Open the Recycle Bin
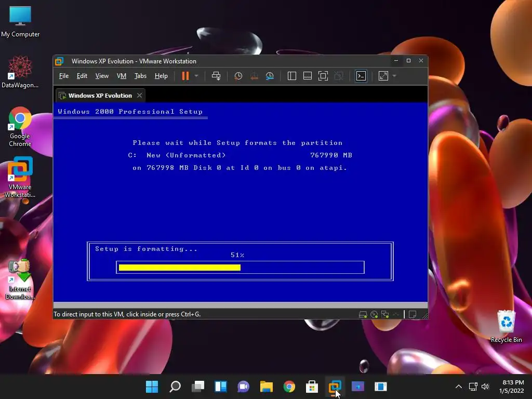532x399 pixels. click(x=506, y=326)
